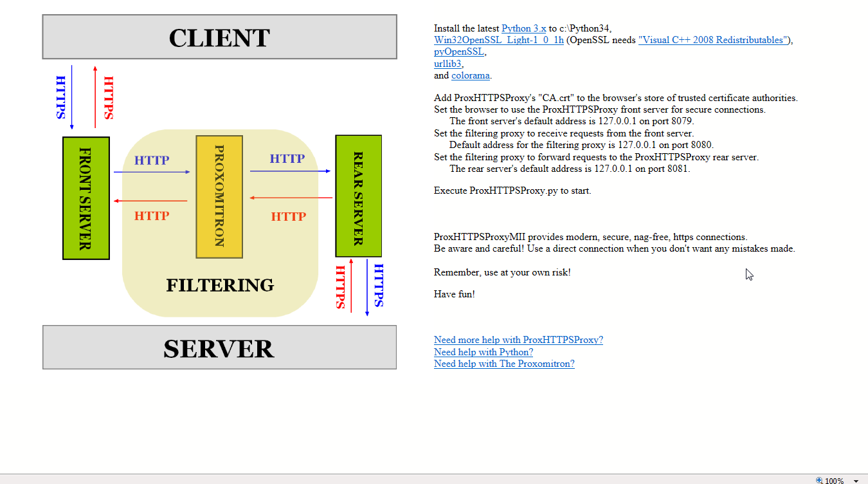This screenshot has height=484, width=868.
Task: Click the gray CLIENT box in diagram
Action: (x=219, y=37)
